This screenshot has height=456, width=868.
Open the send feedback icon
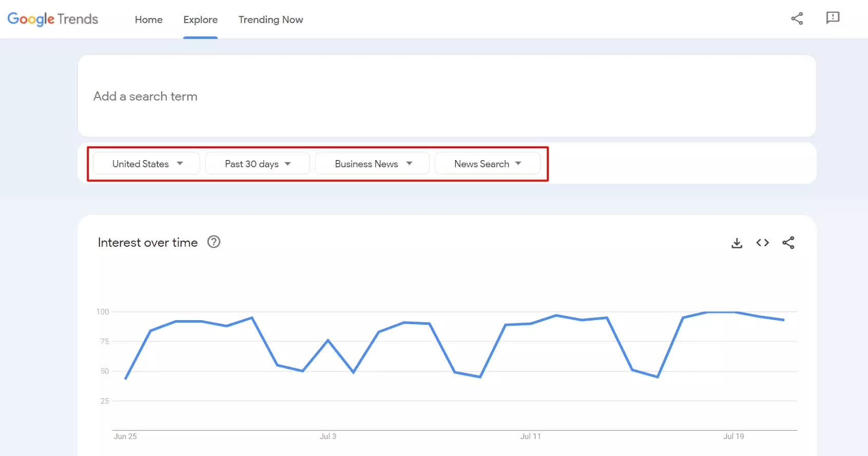click(x=833, y=18)
